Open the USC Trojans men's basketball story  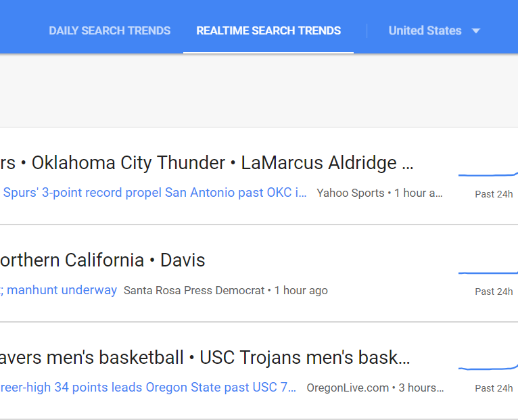pos(304,358)
